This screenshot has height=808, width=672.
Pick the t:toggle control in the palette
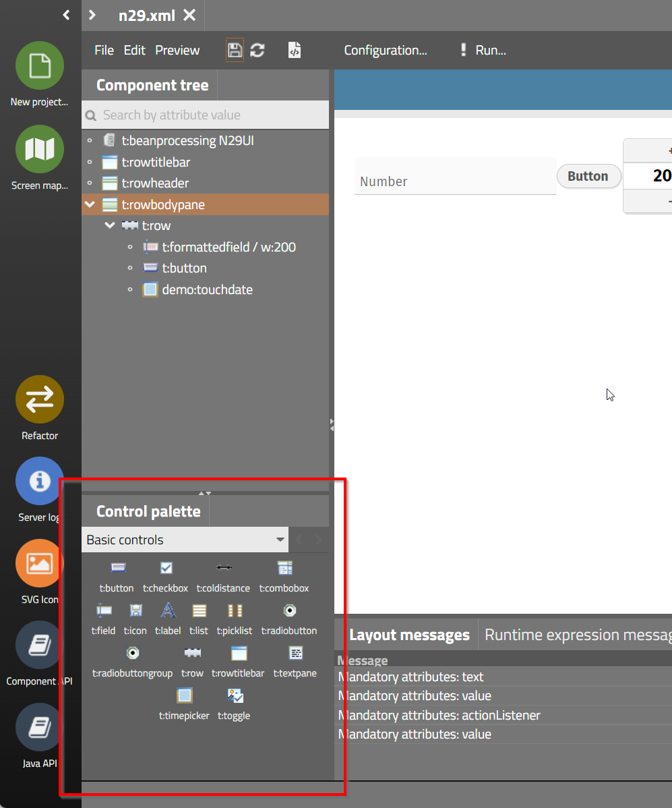[x=235, y=696]
